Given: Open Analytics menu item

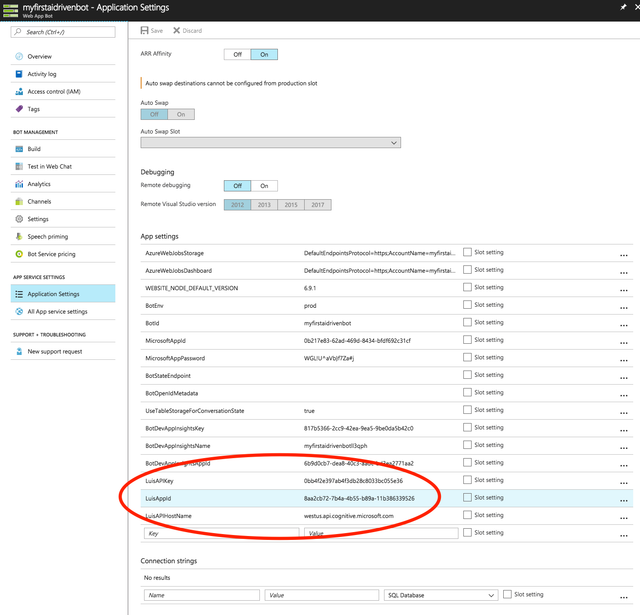Looking at the screenshot, I should point(63,184).
